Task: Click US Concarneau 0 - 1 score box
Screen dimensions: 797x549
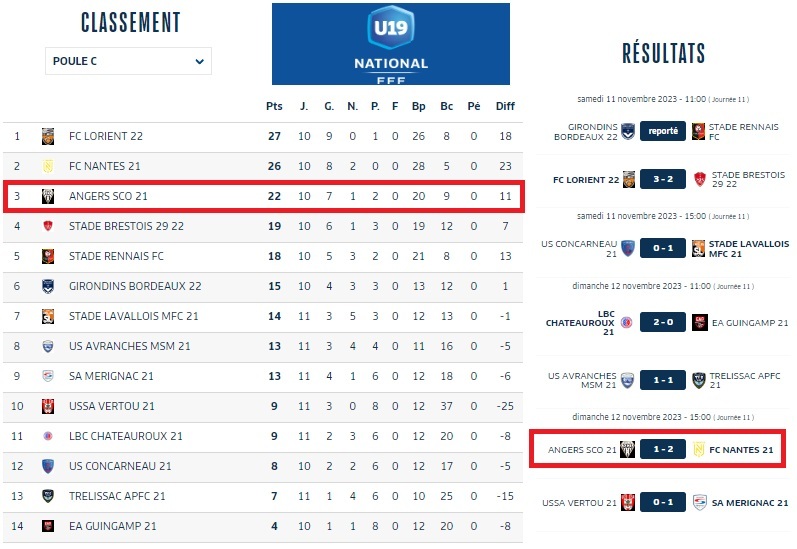Action: coord(663,249)
